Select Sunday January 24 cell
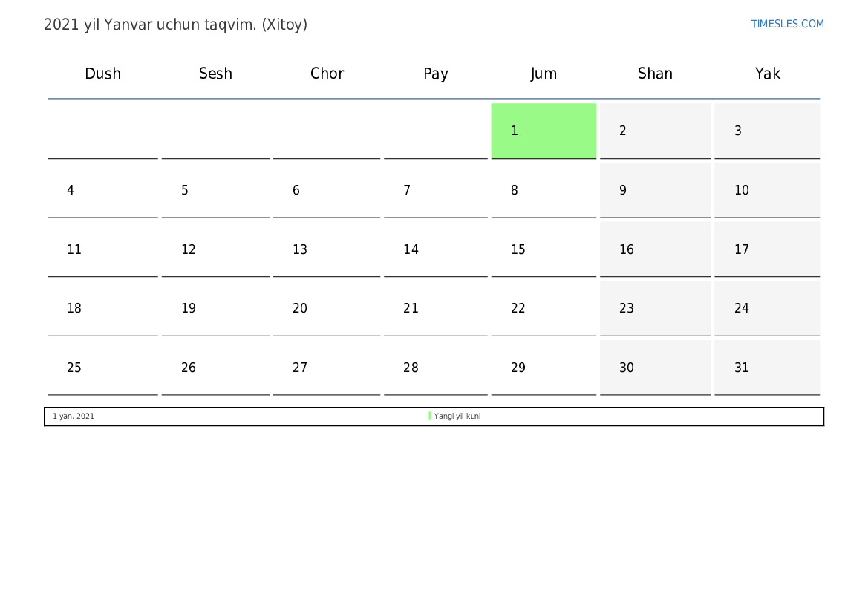Image resolution: width=868 pixels, height=614 pixels. [x=767, y=308]
